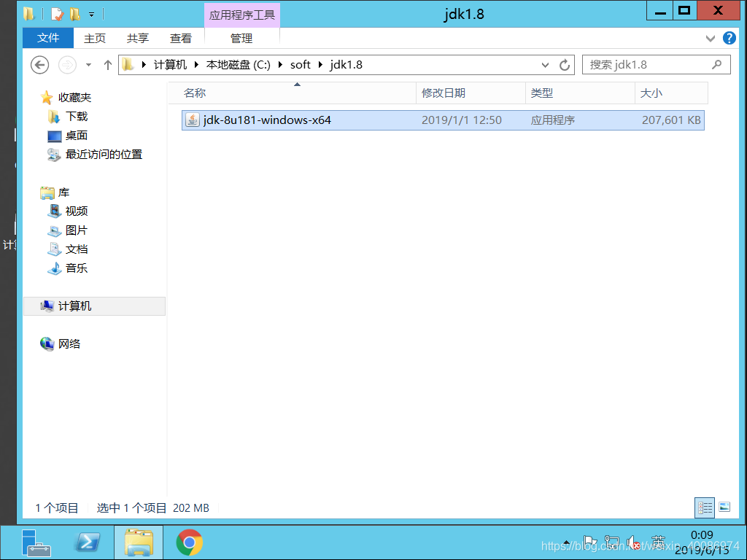Screen dimensions: 747x560
Task: Open the 管理 application tools tab
Action: pos(241,38)
